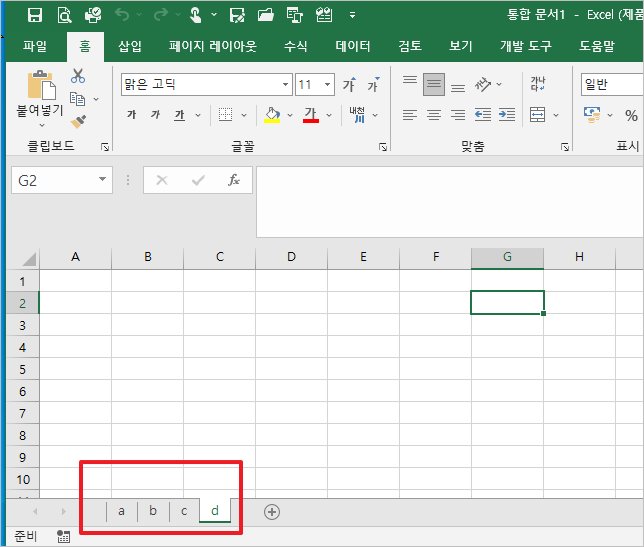Enable center horizontal alignment
Image resolution: width=644 pixels, height=547 pixels.
pyautogui.click(x=434, y=115)
